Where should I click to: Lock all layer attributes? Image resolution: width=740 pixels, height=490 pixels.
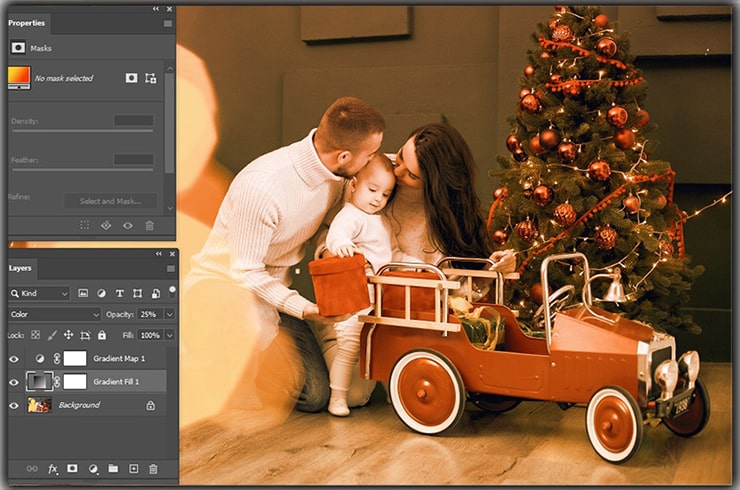point(102,335)
